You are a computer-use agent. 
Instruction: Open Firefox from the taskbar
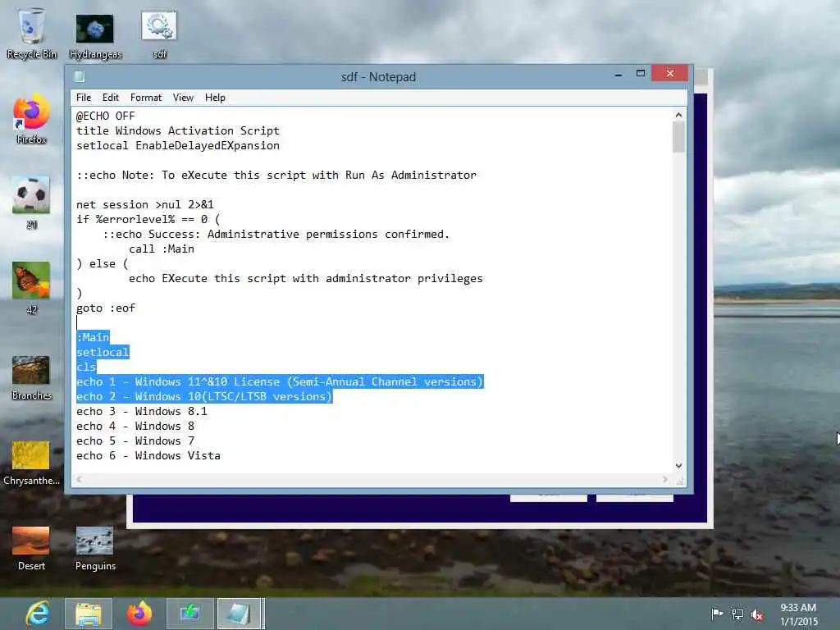click(x=139, y=614)
